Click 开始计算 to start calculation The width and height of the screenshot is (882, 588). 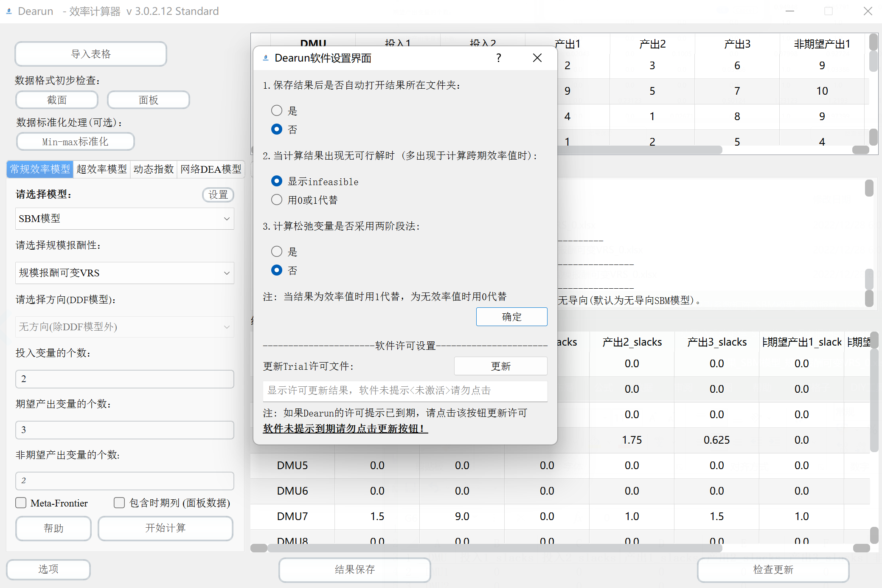165,528
